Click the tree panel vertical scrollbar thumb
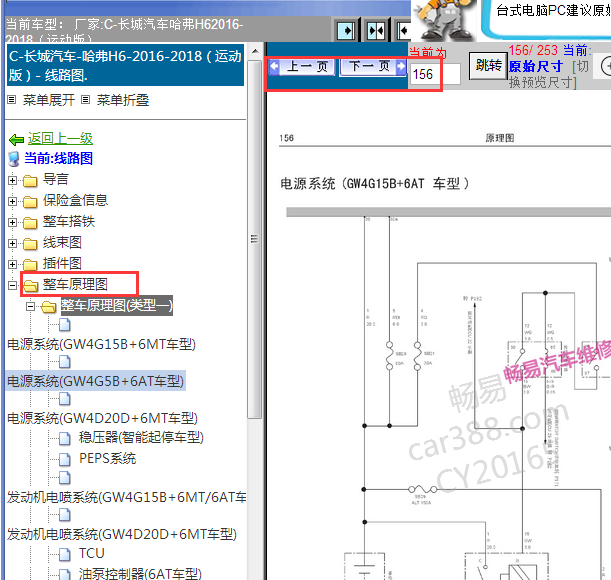The height and width of the screenshot is (580, 611). pyautogui.click(x=255, y=239)
